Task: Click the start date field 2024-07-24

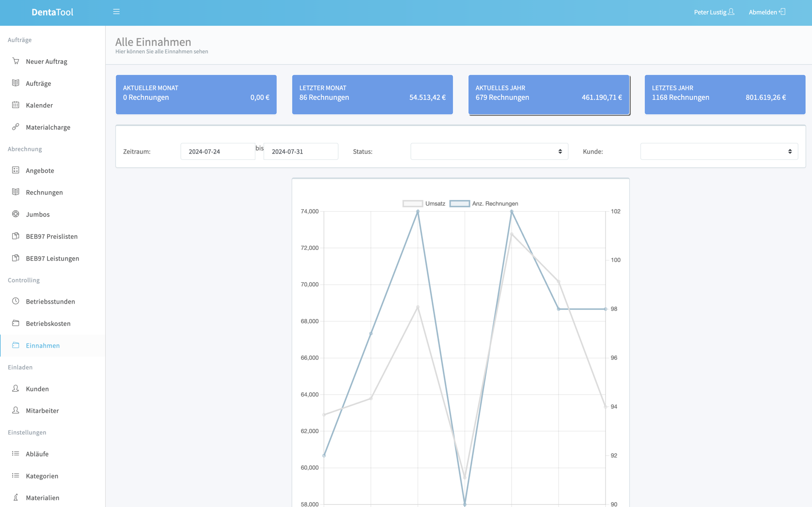Action: pyautogui.click(x=218, y=152)
